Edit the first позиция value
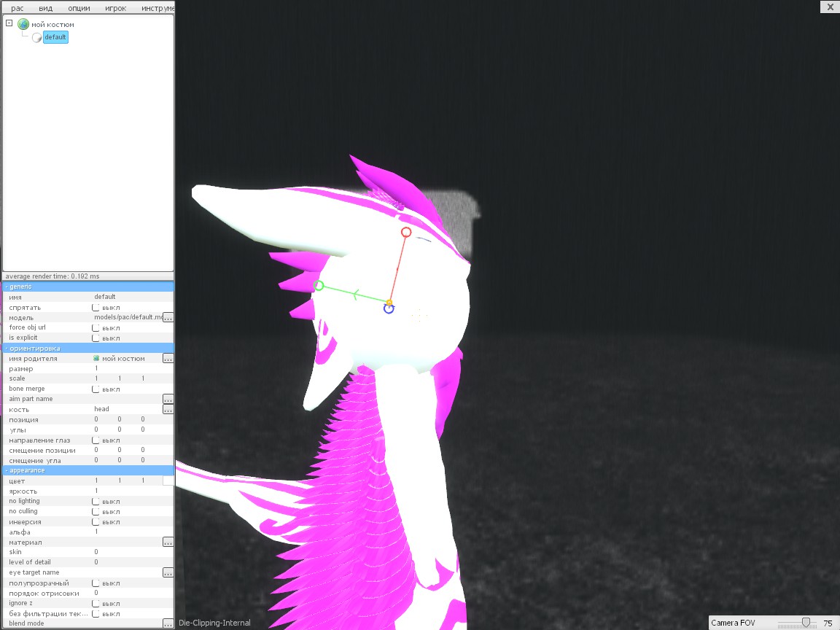The width and height of the screenshot is (840, 630). [x=96, y=419]
